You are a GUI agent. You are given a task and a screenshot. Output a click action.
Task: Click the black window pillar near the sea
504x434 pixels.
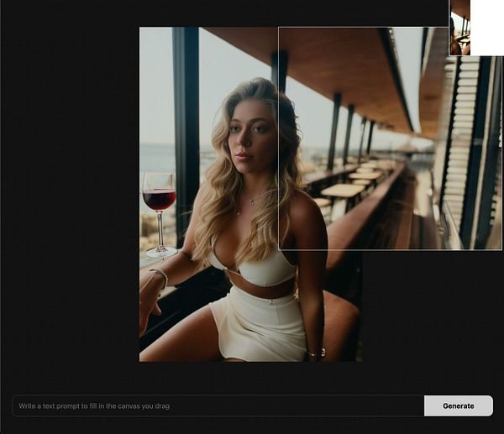point(186,135)
